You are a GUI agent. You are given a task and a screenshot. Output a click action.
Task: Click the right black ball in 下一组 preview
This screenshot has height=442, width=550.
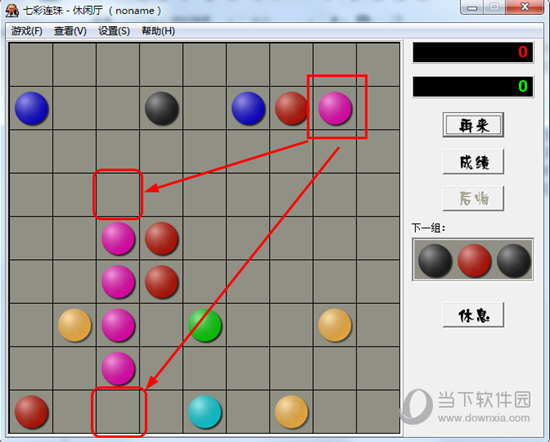click(514, 261)
